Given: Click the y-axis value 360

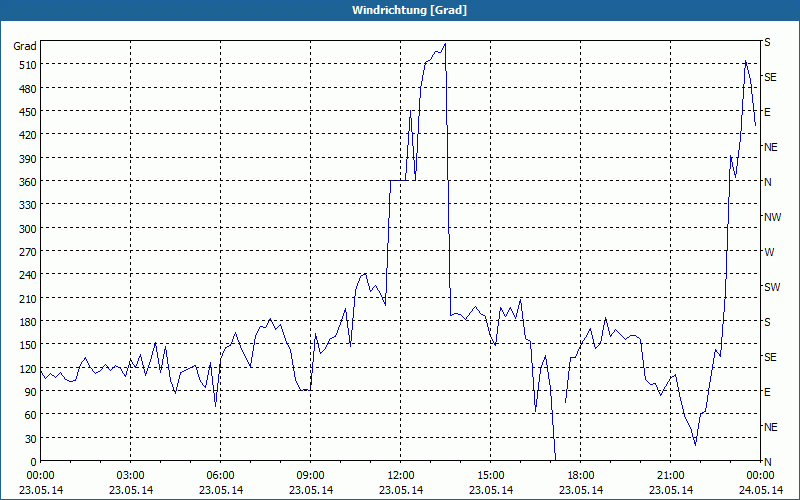Looking at the screenshot, I should (28, 182).
